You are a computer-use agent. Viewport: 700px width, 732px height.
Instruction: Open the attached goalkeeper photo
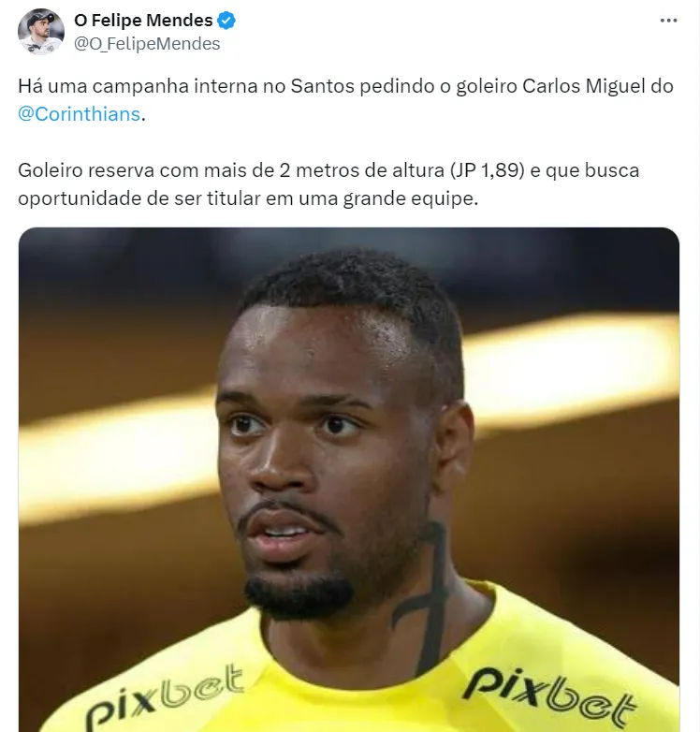pos(349,479)
